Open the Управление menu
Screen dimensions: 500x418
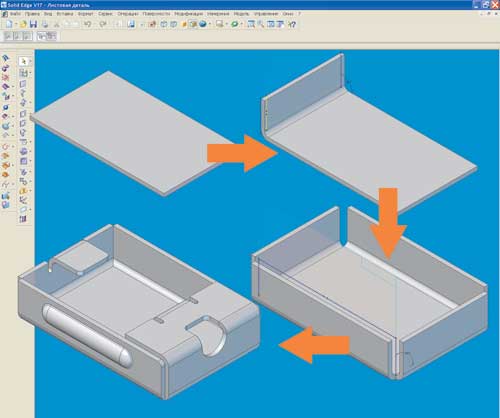click(x=266, y=14)
